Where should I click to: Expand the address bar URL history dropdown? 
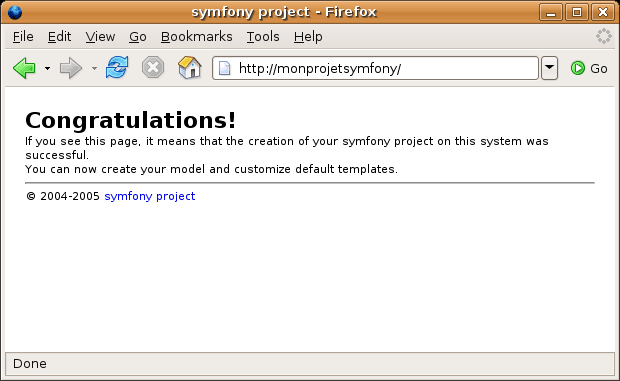pyautogui.click(x=549, y=68)
